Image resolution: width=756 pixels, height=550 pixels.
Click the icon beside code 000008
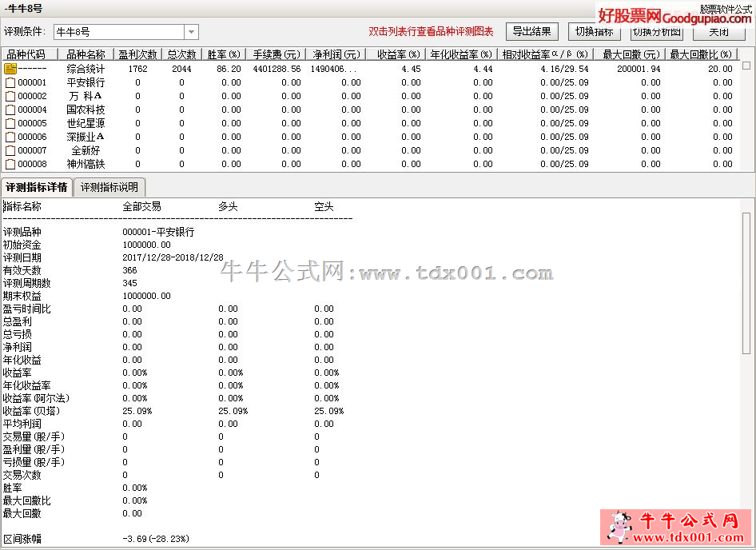point(10,164)
